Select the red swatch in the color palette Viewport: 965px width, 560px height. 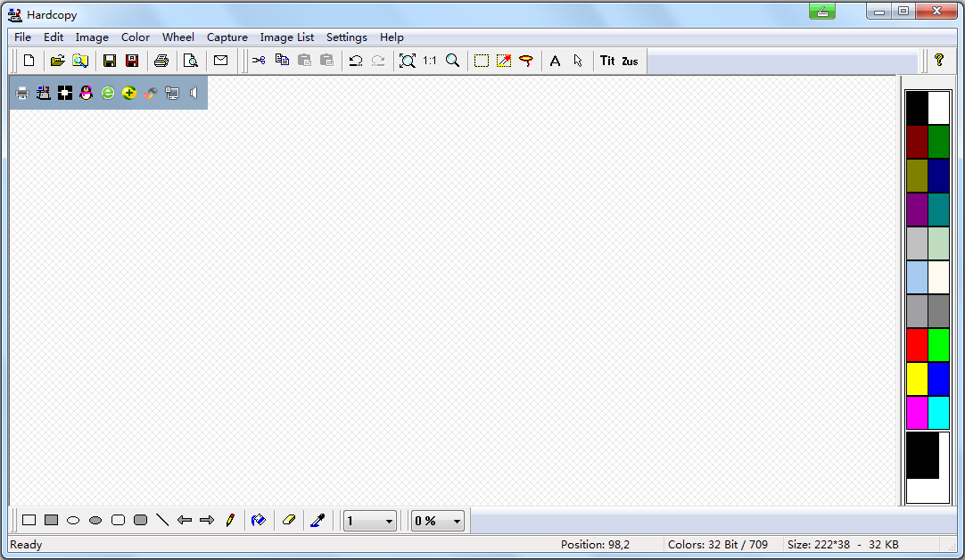[x=917, y=345]
